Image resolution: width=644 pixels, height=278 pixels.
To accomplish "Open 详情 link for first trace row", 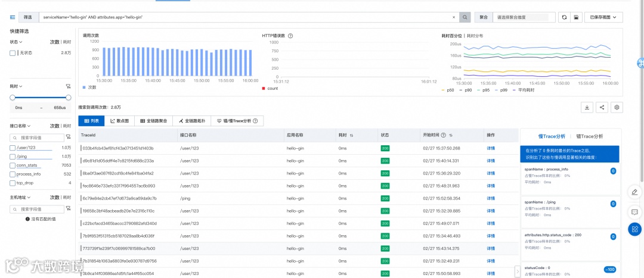I will 490,148.
